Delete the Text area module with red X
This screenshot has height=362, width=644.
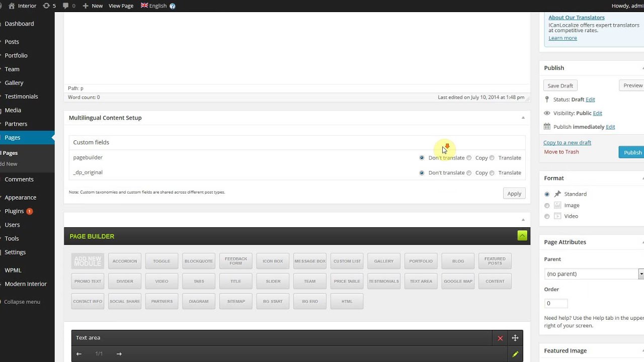(500, 338)
